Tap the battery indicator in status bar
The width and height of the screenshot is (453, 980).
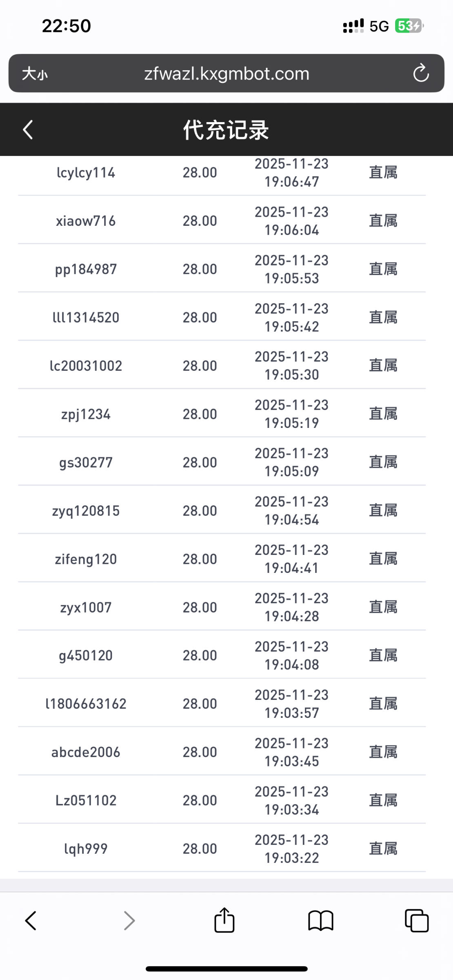click(x=409, y=26)
